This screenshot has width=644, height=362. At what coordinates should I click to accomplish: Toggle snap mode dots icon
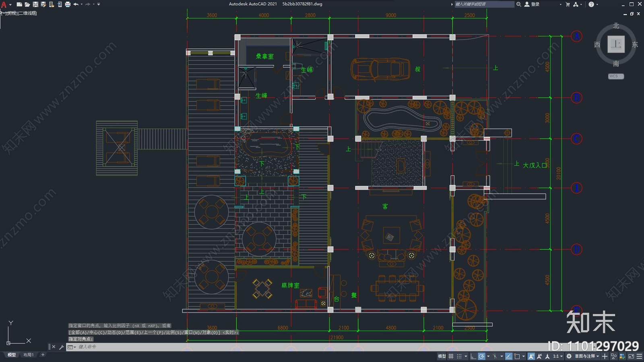tap(459, 356)
